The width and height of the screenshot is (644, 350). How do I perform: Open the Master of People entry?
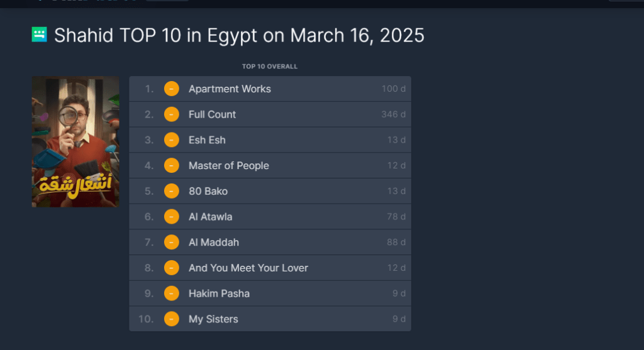(x=229, y=166)
